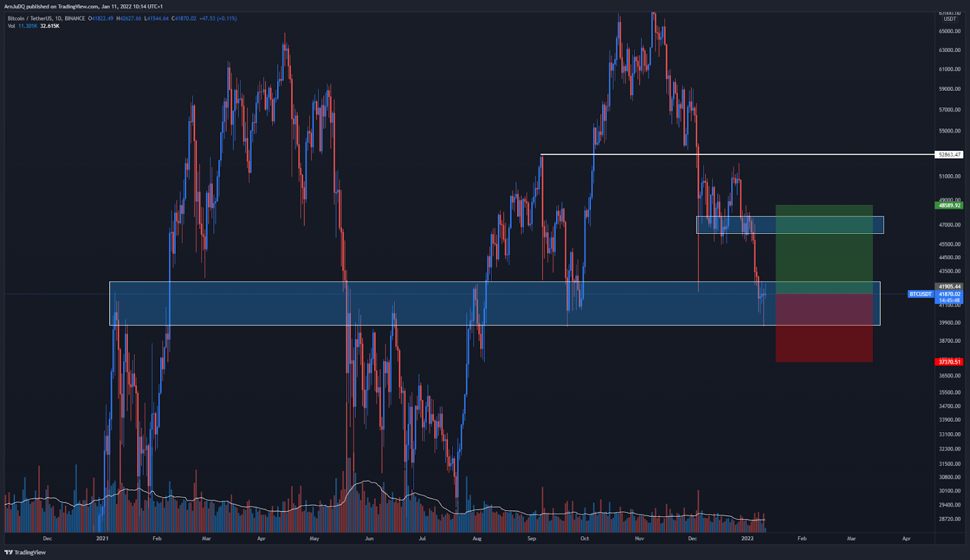
Task: Click the Jun label on the time axis
Action: click(369, 538)
